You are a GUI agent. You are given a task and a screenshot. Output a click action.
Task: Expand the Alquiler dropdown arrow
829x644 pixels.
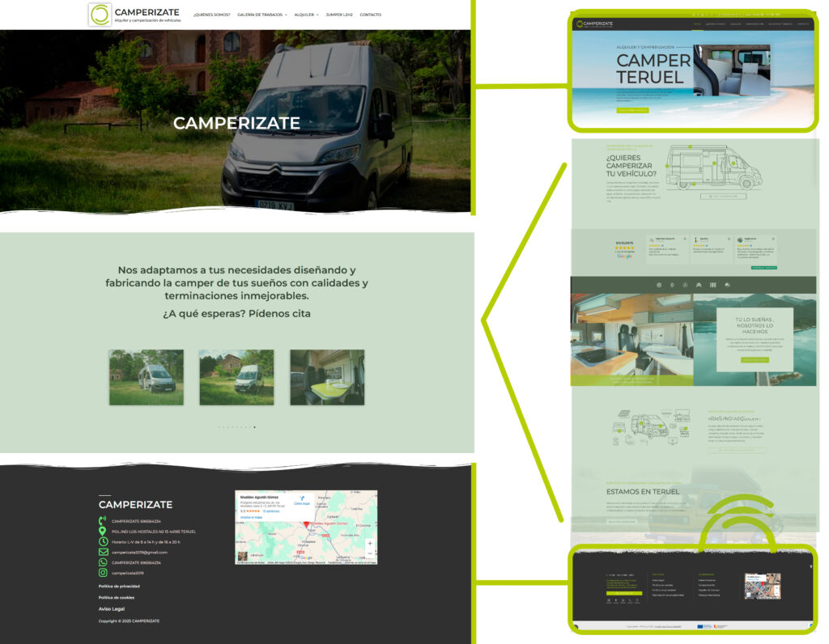[x=317, y=15]
